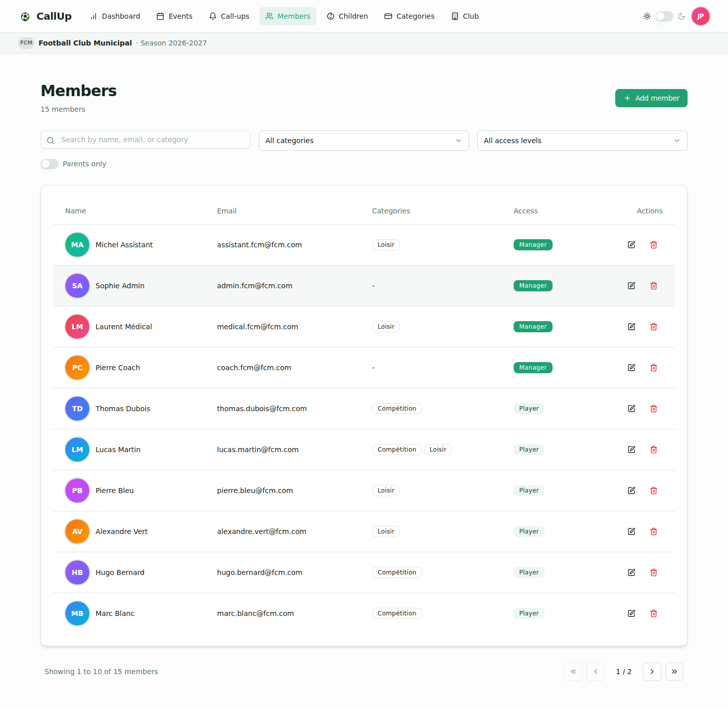Click the email marc.blanc@fcm.com
The image size is (728, 709).
(x=255, y=613)
